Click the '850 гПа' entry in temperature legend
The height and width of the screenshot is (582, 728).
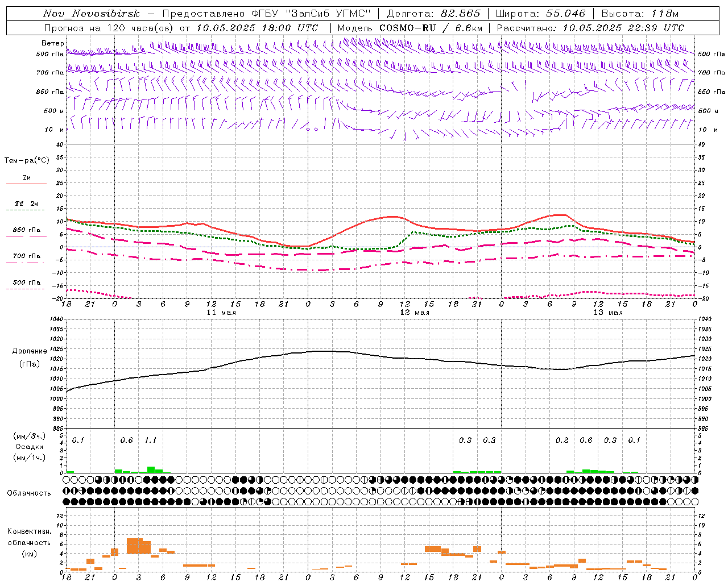(27, 230)
